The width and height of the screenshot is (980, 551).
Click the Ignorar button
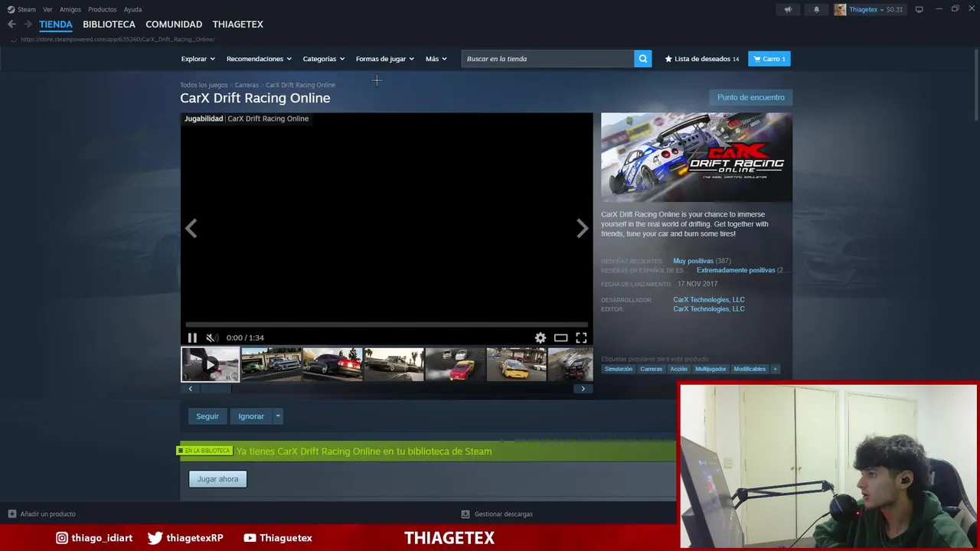[251, 416]
